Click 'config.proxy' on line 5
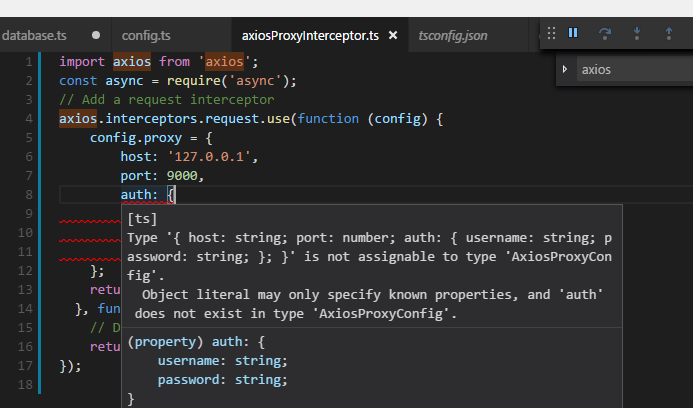693x408 pixels. point(136,138)
